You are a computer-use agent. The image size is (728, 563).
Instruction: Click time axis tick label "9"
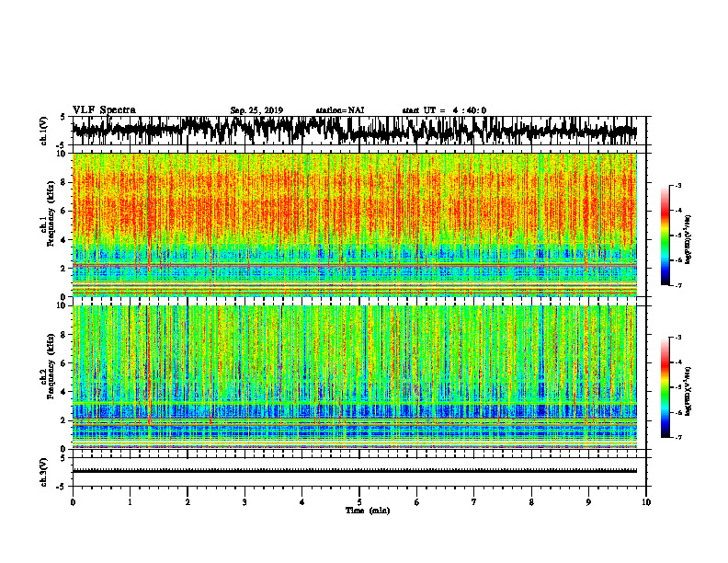(x=588, y=502)
